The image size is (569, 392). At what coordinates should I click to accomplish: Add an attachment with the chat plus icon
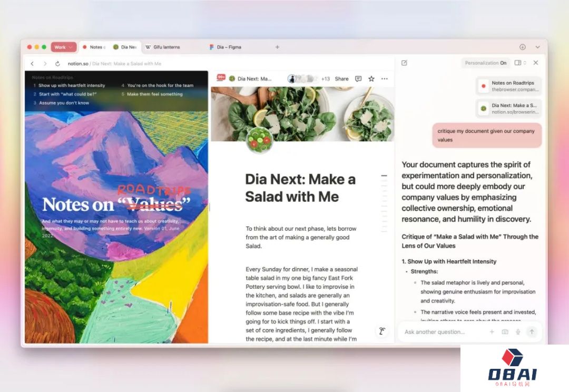pos(492,332)
